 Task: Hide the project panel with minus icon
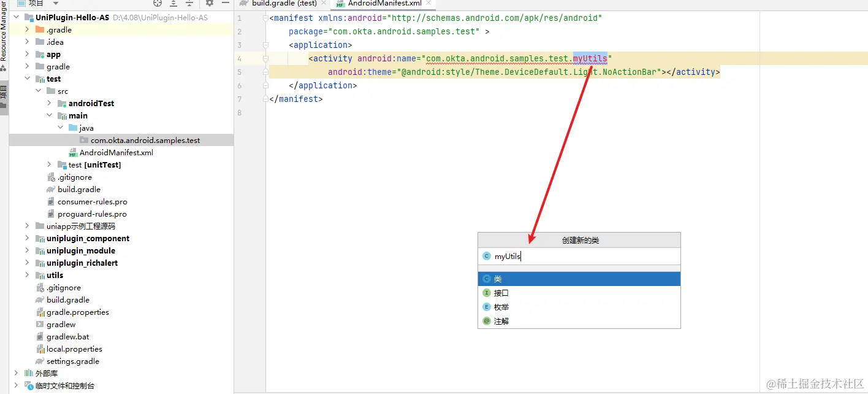point(225,3)
